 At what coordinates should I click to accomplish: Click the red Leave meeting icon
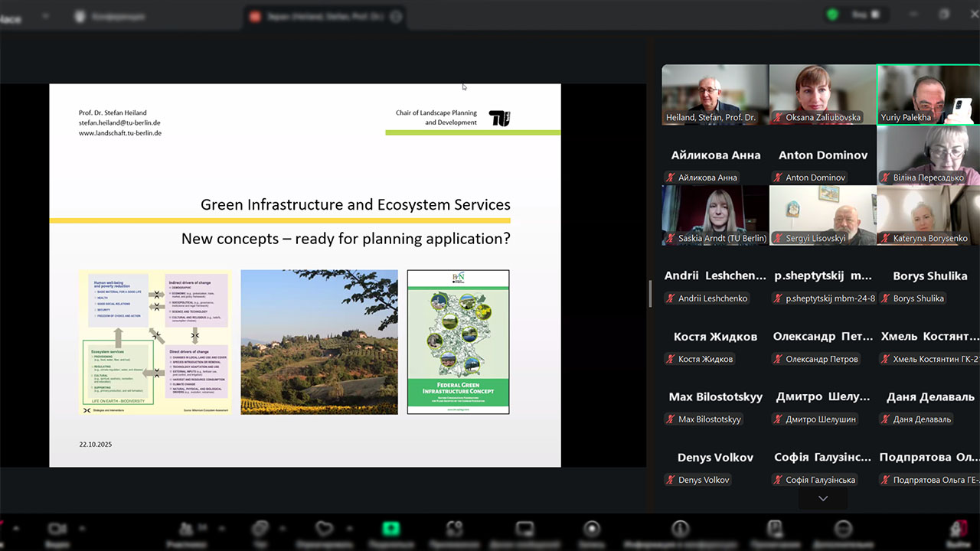click(959, 530)
